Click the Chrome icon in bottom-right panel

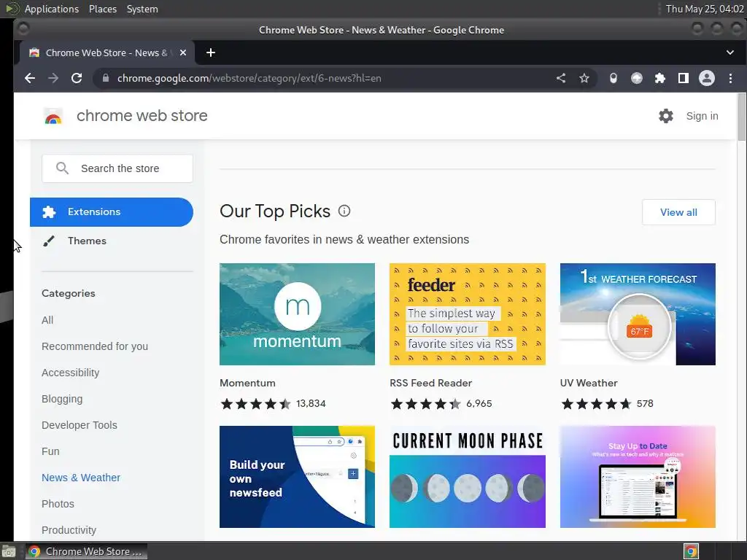point(691,551)
